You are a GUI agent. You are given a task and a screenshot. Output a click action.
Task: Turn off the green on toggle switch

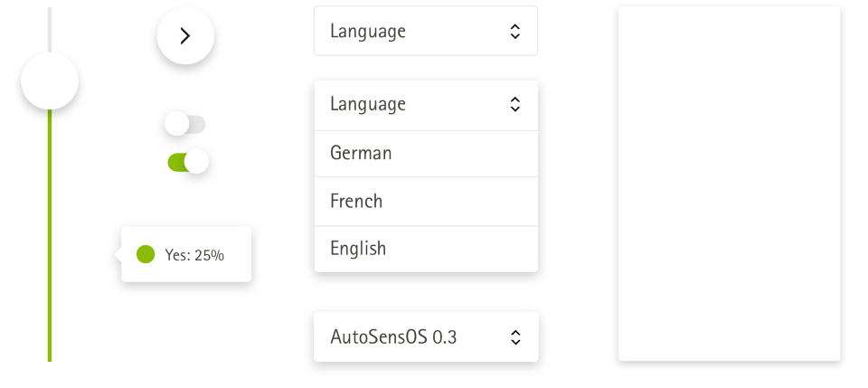188,162
